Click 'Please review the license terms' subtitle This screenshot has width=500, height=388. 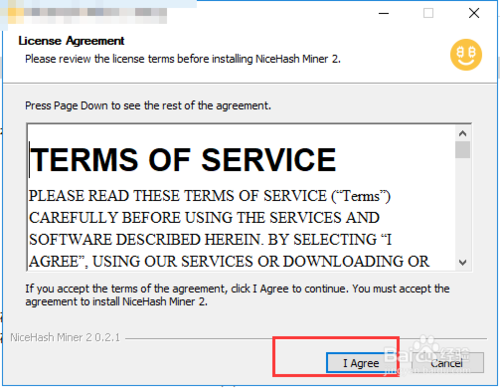tap(183, 59)
